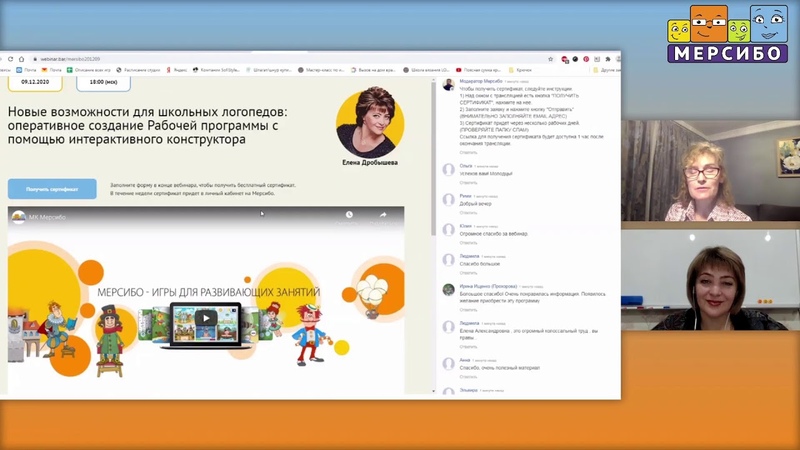Click the page's vertical scrollbar thumb
This screenshot has width=800, height=450.
tap(434, 158)
